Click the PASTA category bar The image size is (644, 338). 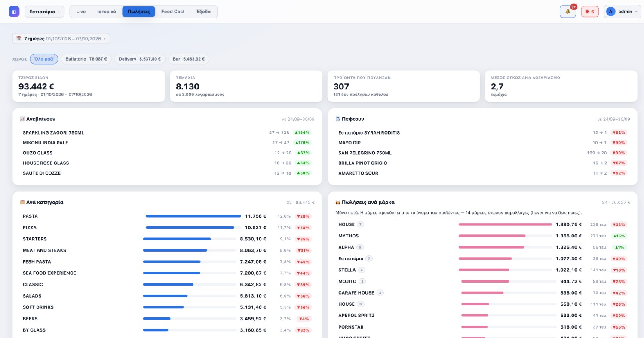193,216
